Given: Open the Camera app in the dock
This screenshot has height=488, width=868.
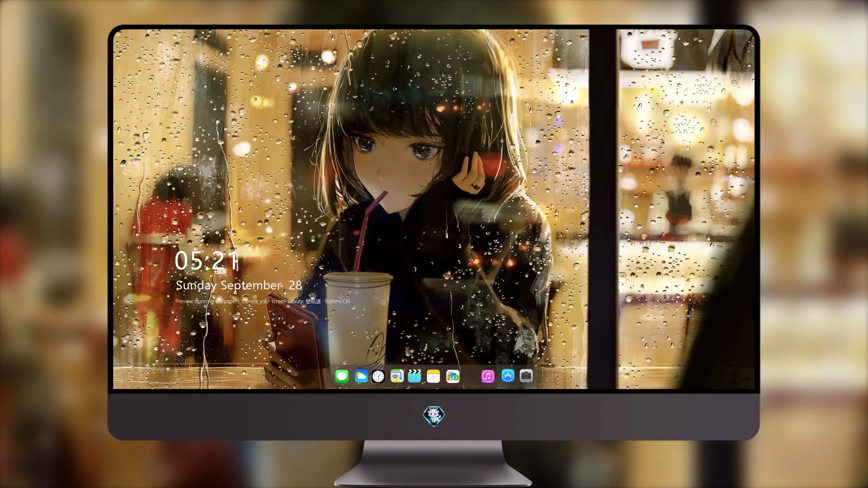Looking at the screenshot, I should [526, 375].
